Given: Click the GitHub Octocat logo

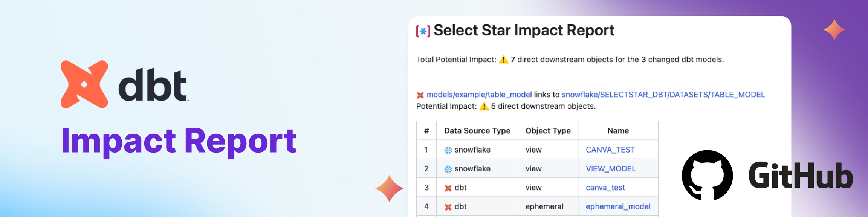Looking at the screenshot, I should tap(707, 175).
